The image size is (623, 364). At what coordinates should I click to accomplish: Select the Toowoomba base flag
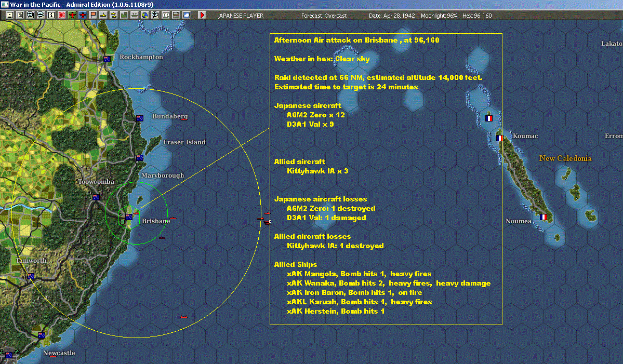pos(96,197)
